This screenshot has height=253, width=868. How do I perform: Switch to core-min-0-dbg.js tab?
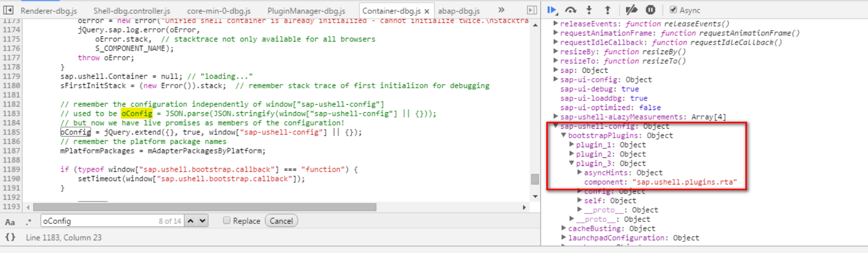pos(219,11)
